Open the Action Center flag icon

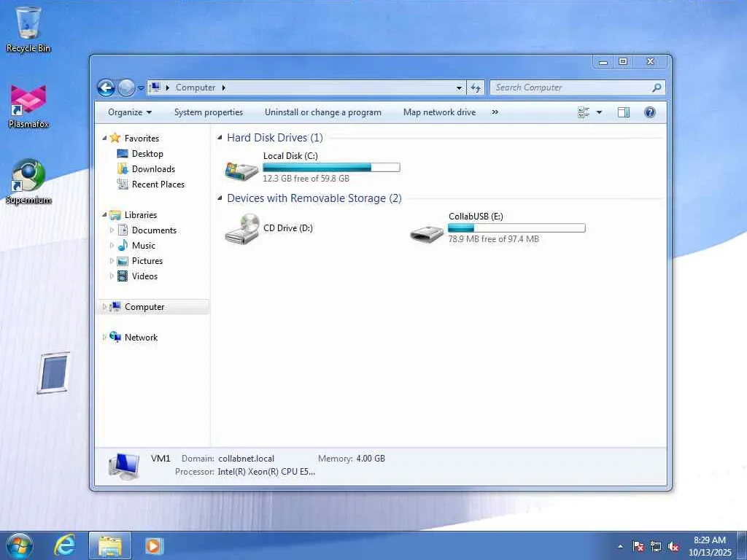click(x=638, y=546)
